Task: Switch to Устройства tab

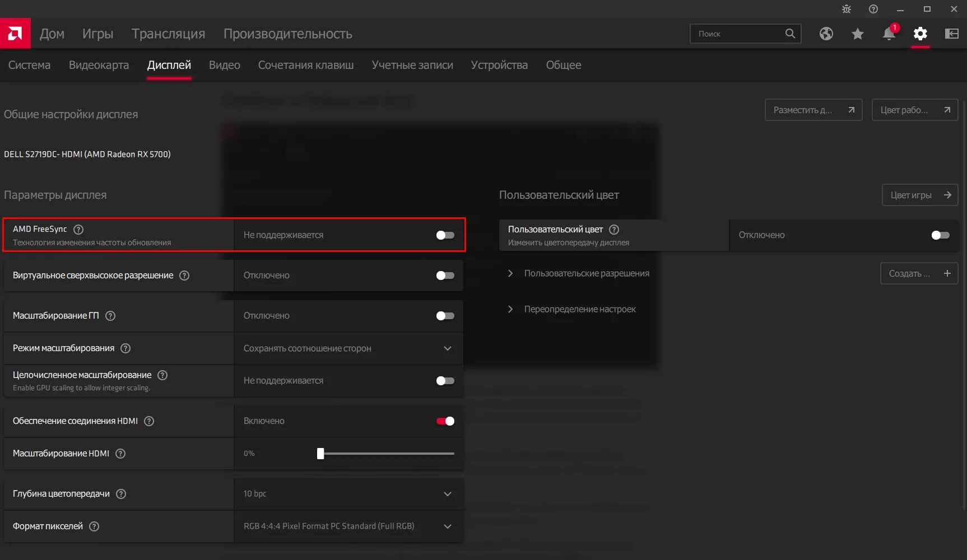Action: point(499,65)
